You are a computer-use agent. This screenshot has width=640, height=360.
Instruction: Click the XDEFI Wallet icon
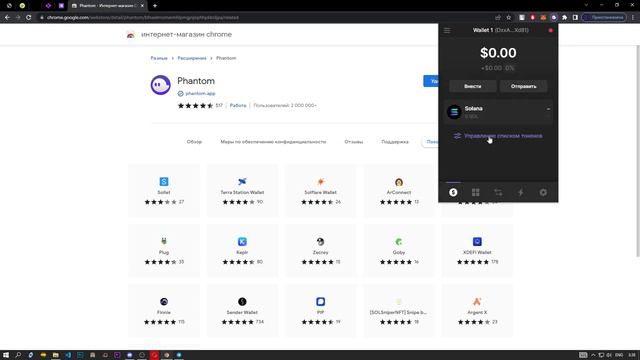click(x=477, y=241)
